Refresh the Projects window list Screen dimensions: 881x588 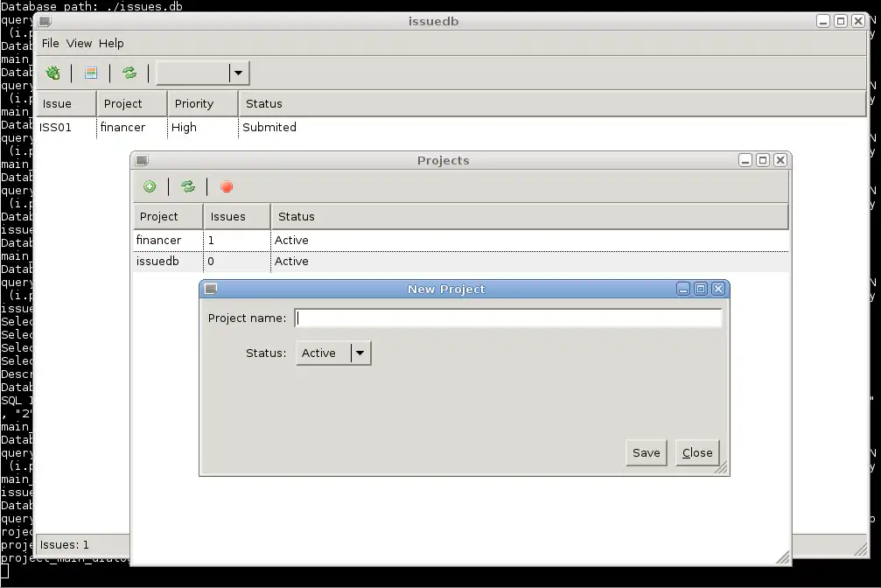point(188,186)
